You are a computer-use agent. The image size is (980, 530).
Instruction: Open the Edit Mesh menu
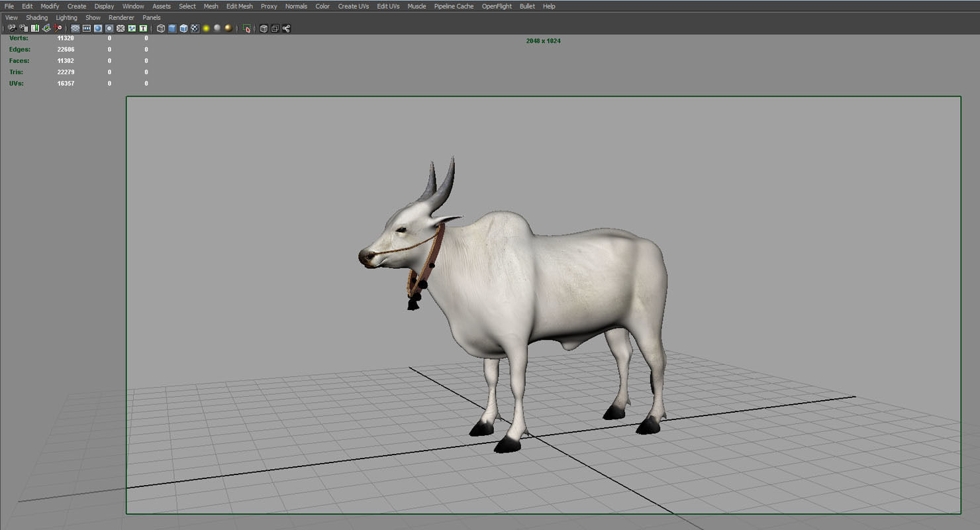239,6
